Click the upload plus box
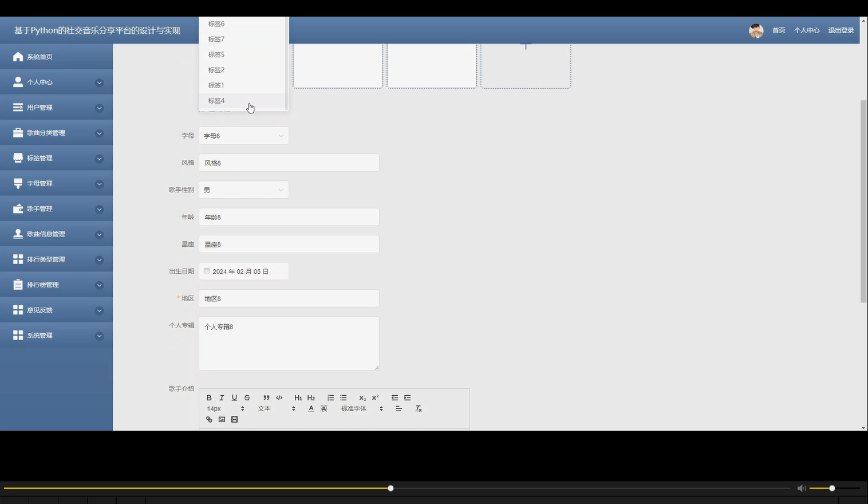Screen dimensions: 868x504 [526, 66]
